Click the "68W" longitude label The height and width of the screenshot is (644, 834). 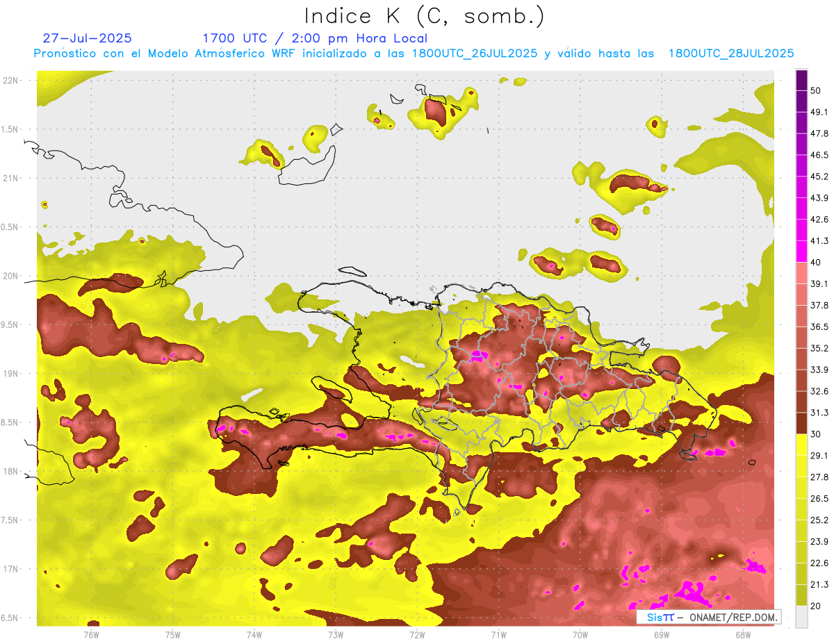(743, 634)
